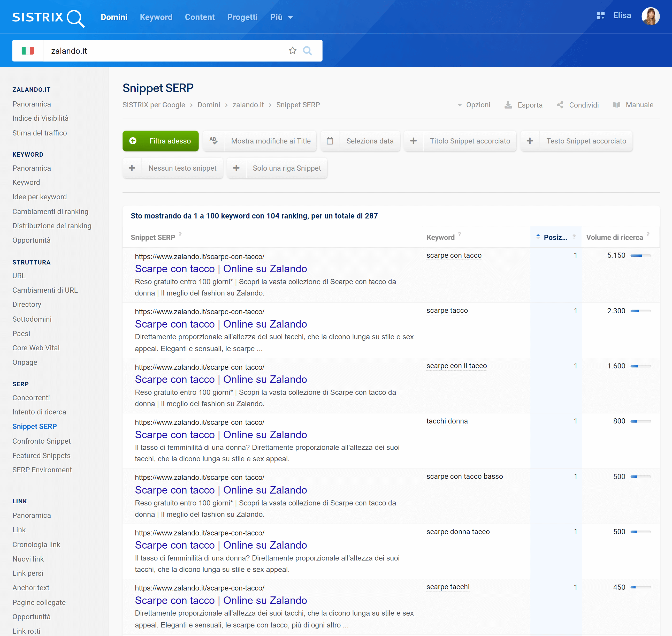Click the Mostra modifiche ai Title icon
The image size is (672, 636).
click(214, 141)
